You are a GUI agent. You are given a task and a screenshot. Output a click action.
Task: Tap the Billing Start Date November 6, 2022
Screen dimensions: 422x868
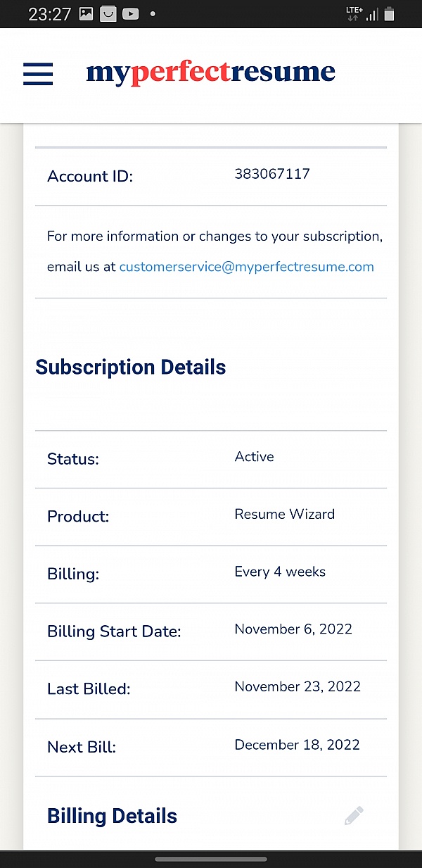tap(293, 629)
